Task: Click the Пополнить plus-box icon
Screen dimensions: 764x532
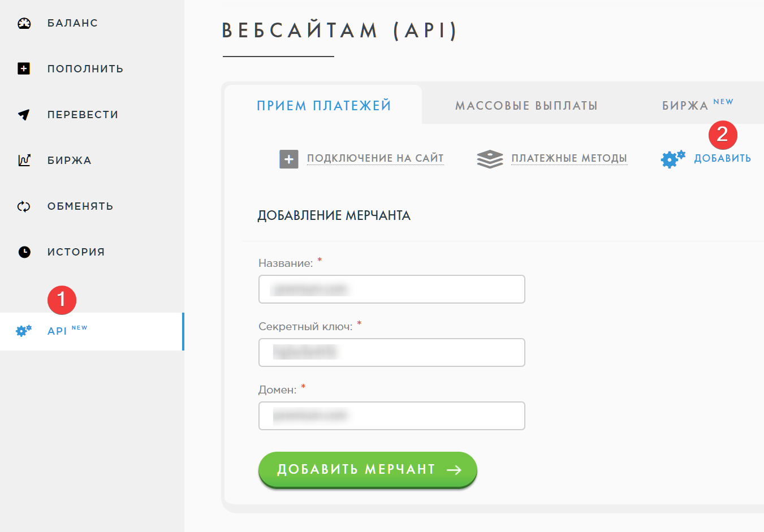Action: 24,69
